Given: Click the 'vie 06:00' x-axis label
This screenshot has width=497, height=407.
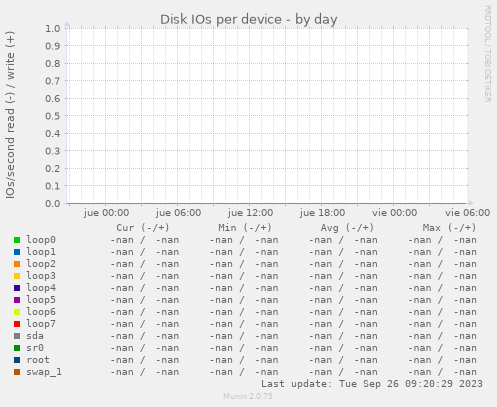Looking at the screenshot, I should tap(467, 213).
